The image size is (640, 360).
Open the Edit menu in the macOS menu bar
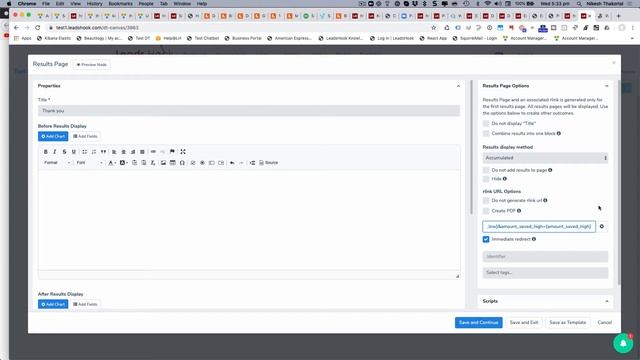(60, 4)
